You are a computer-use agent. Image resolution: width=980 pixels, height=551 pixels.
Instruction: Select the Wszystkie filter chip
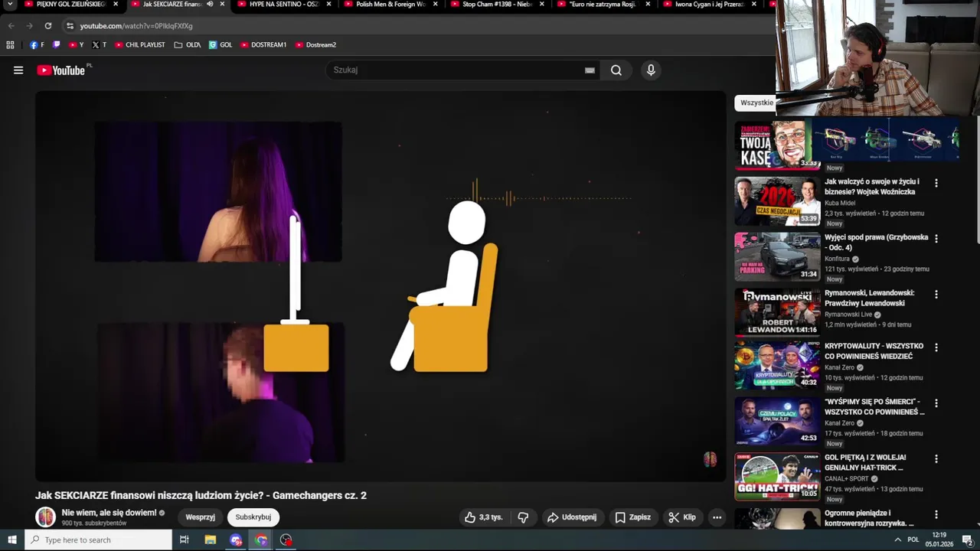756,103
